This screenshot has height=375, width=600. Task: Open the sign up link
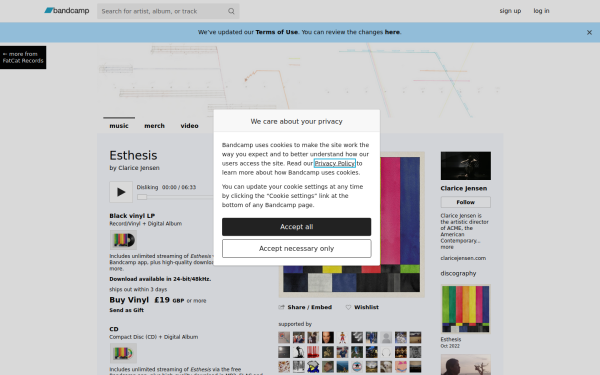(x=510, y=11)
